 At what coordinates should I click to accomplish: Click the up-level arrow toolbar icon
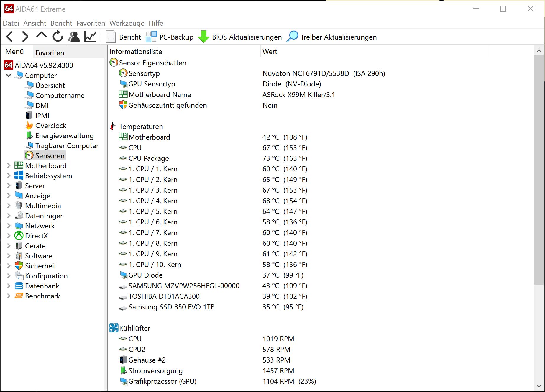coord(41,35)
